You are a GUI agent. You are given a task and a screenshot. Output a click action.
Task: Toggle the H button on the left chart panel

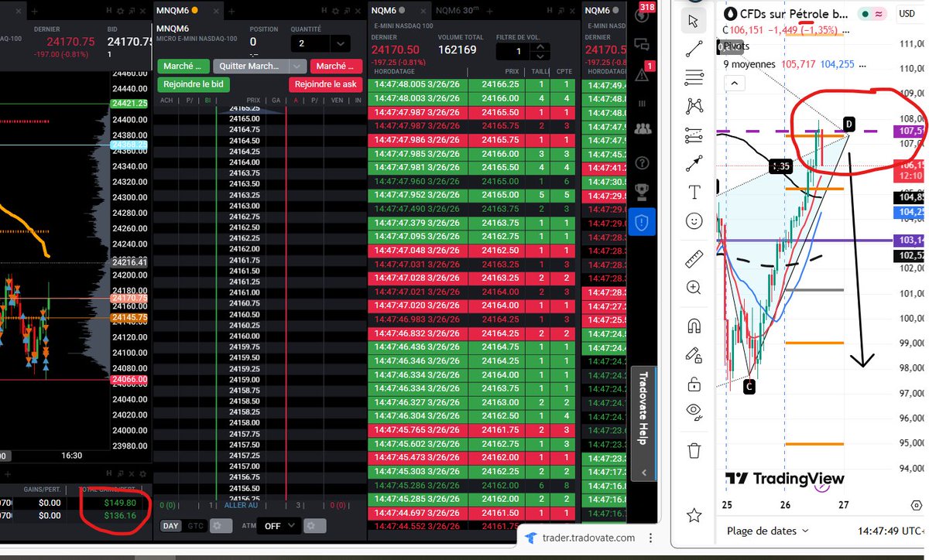(x=110, y=9)
